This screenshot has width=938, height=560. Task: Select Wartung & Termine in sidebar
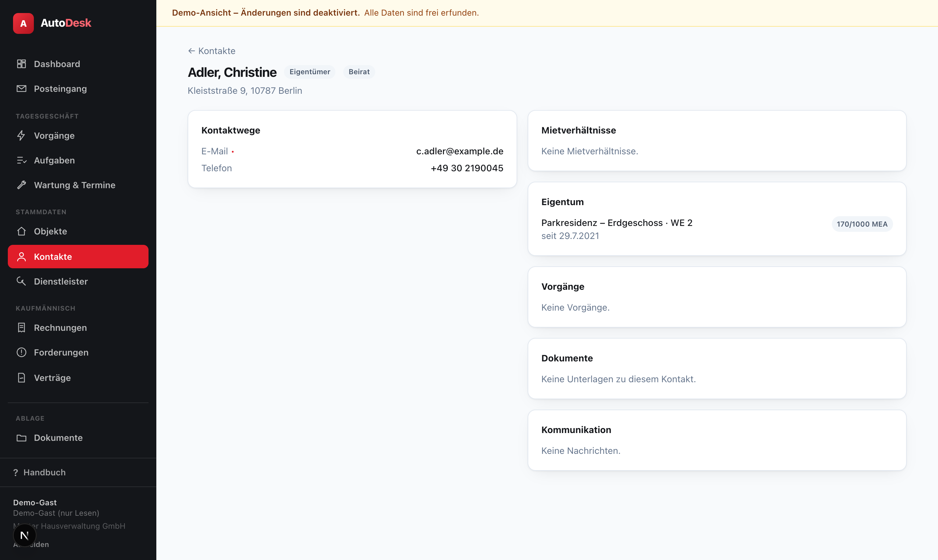pos(78,185)
